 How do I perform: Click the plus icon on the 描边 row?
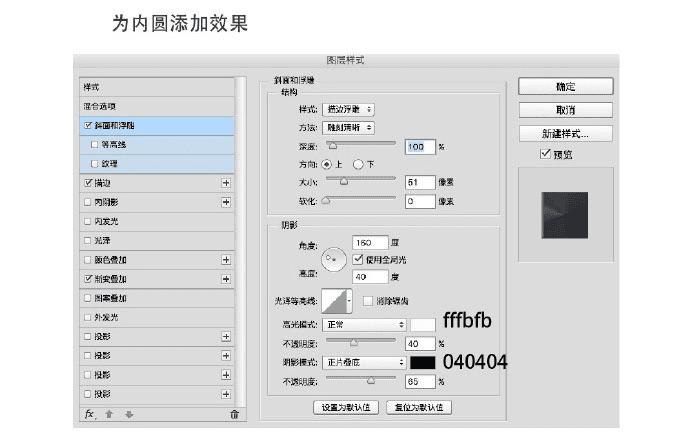(226, 183)
